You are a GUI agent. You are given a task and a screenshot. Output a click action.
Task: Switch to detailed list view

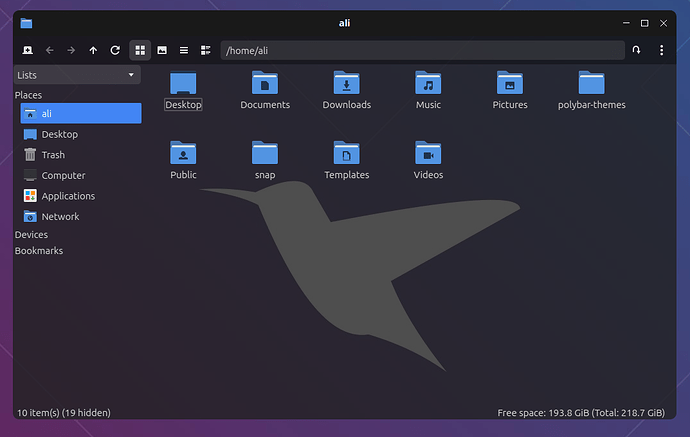(184, 50)
